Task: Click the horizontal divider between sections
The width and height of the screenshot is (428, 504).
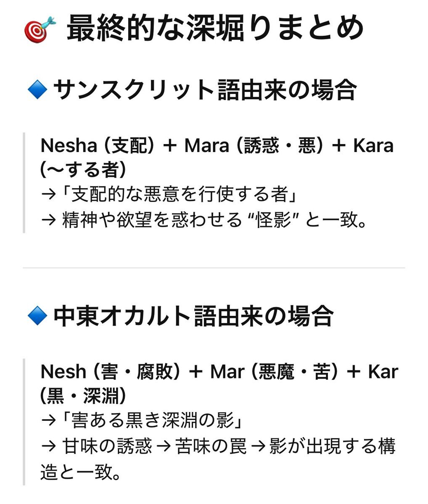Action: [214, 268]
